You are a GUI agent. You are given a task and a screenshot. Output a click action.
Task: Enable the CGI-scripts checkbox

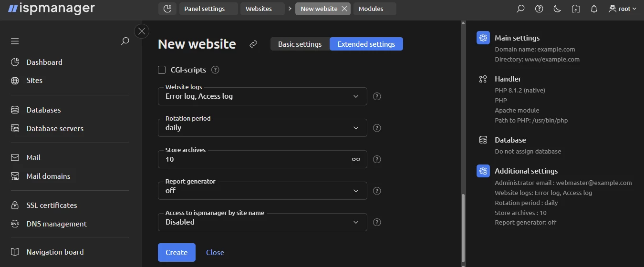[162, 70]
